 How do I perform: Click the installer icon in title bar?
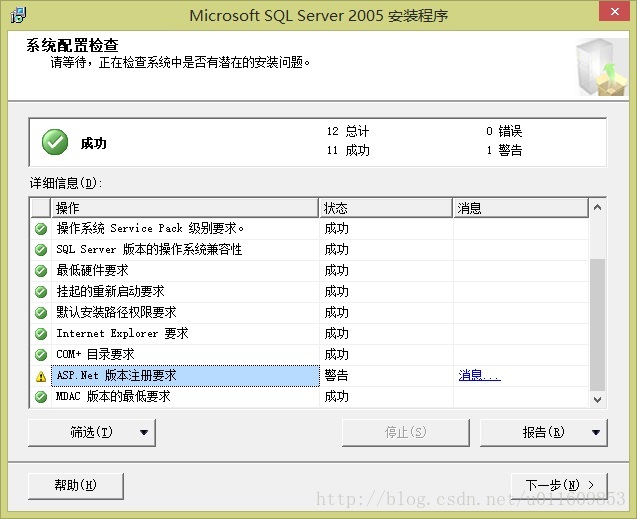pyautogui.click(x=18, y=15)
